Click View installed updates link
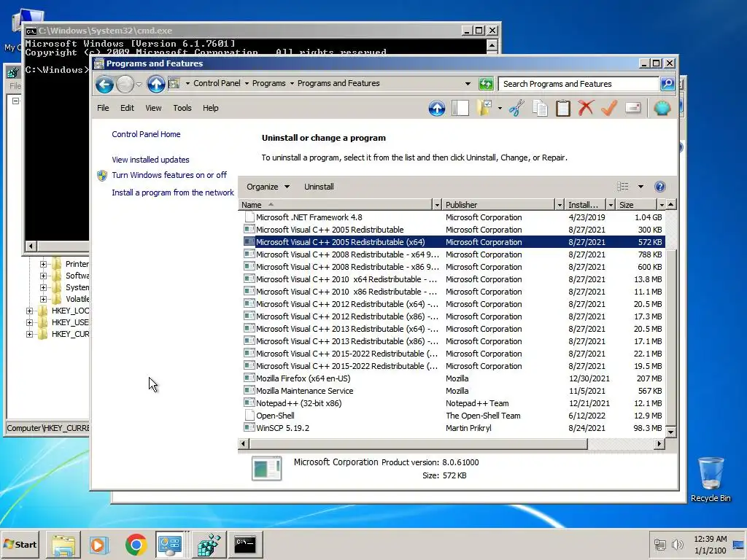Viewport: 747px width, 560px height. (150, 160)
